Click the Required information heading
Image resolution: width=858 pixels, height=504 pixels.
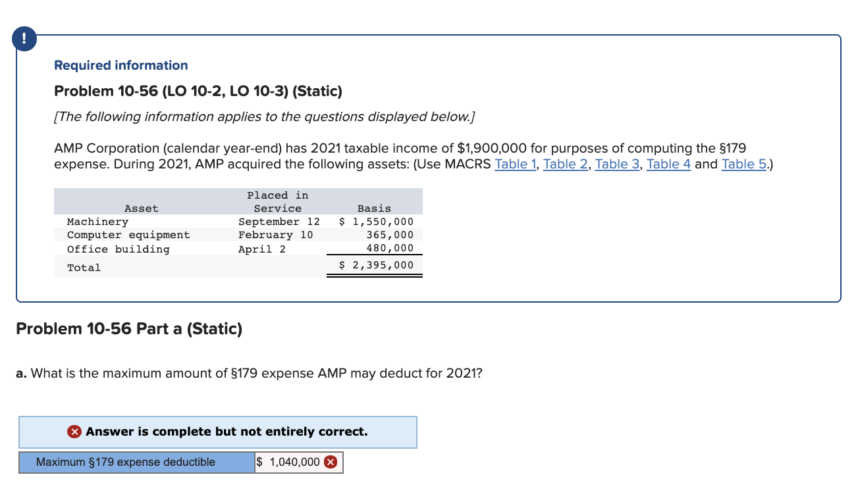point(121,64)
